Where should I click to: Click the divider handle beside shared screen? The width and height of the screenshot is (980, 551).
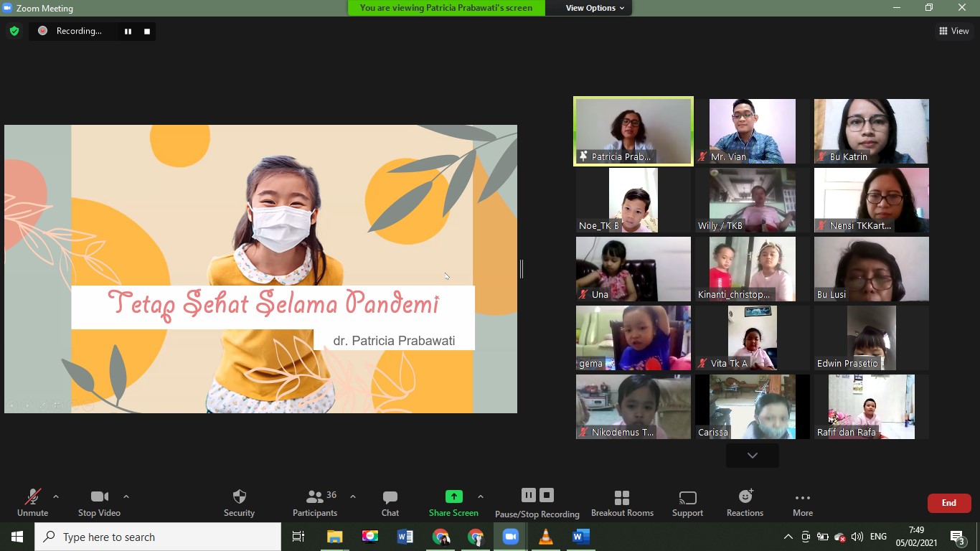(x=522, y=269)
